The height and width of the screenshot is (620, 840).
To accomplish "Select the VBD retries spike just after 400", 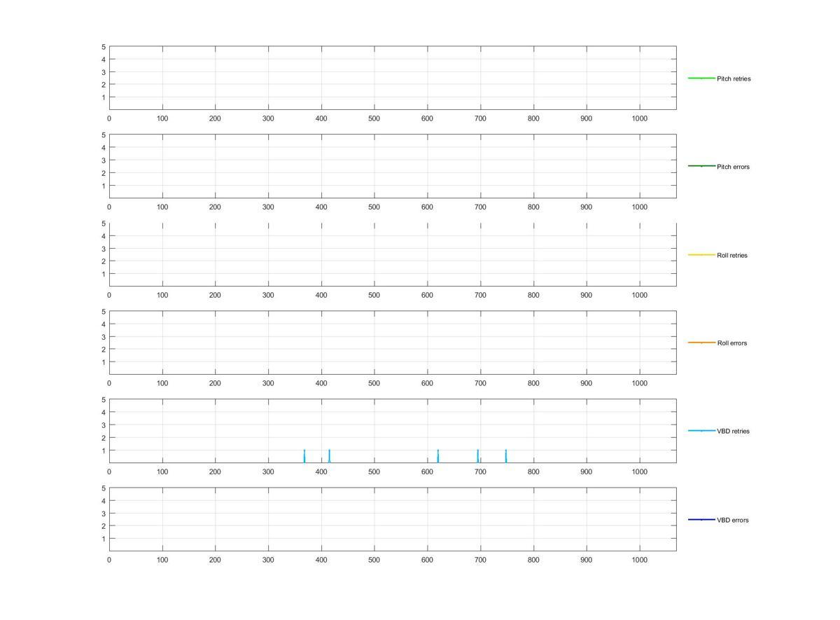I will tap(329, 456).
